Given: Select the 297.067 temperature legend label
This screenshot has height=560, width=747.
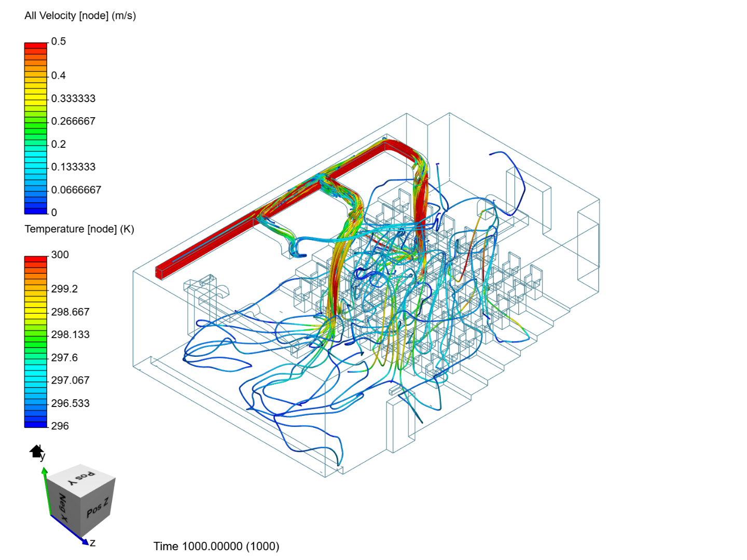Looking at the screenshot, I should click(70, 381).
